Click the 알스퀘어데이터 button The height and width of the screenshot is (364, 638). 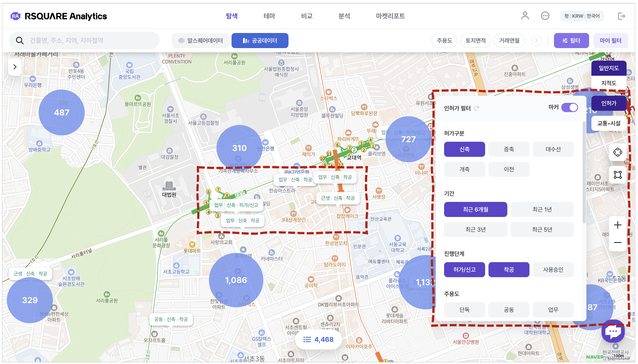201,41
